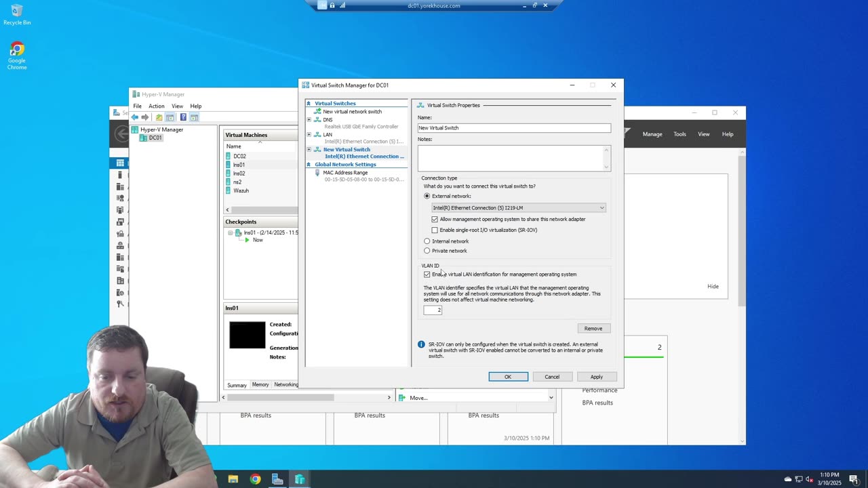Screen dimensions: 868x488
Task: Click Back arrow in Hyper-V Manager toolbar
Action: [134, 117]
